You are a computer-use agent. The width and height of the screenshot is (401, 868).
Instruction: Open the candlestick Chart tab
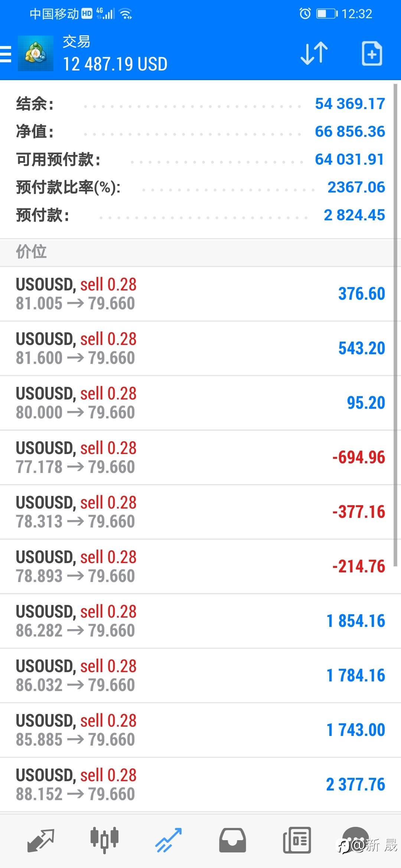point(104,839)
